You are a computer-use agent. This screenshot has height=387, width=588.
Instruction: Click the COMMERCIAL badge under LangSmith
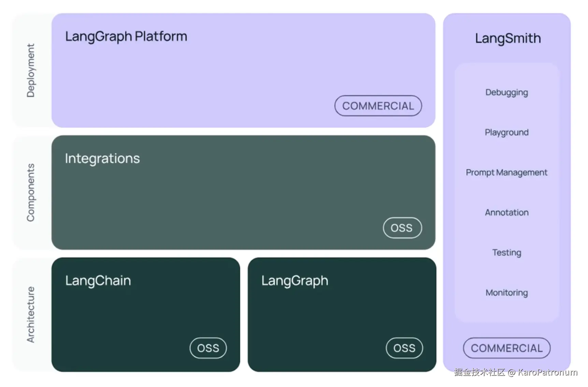click(506, 348)
